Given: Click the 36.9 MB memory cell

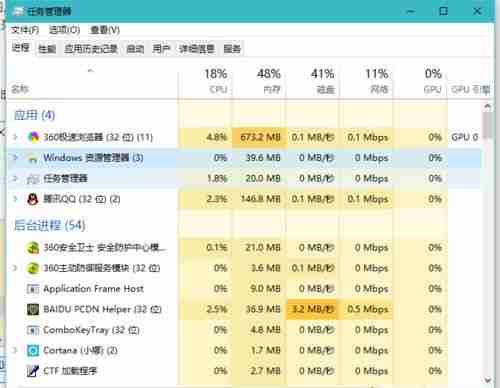Looking at the screenshot, I should tap(259, 309).
